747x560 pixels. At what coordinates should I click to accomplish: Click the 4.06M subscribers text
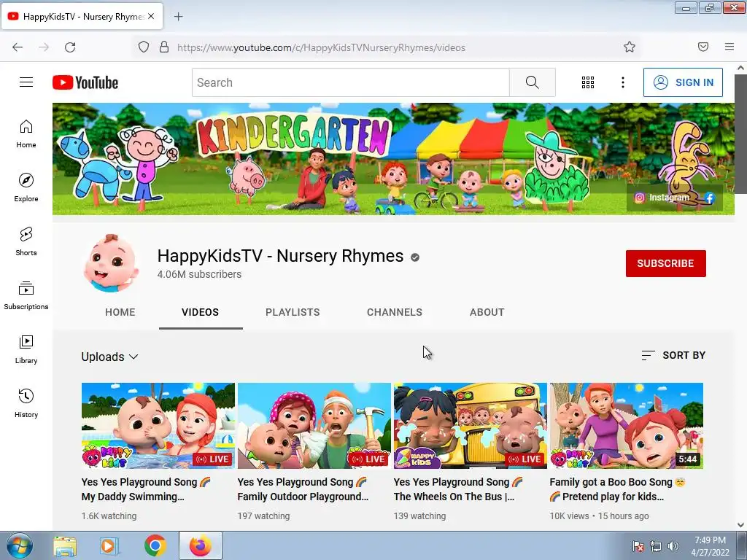(x=199, y=274)
